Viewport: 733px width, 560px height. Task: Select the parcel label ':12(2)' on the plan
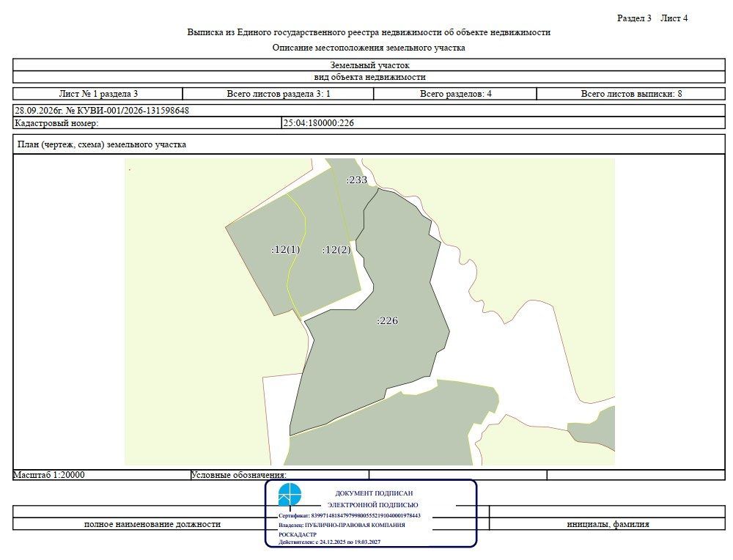pyautogui.click(x=336, y=250)
